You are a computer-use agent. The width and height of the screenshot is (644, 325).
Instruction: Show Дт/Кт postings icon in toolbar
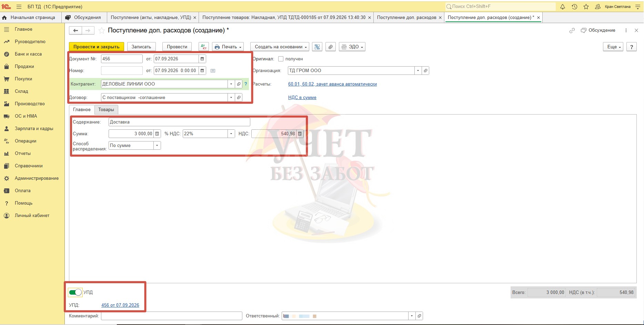click(x=204, y=47)
